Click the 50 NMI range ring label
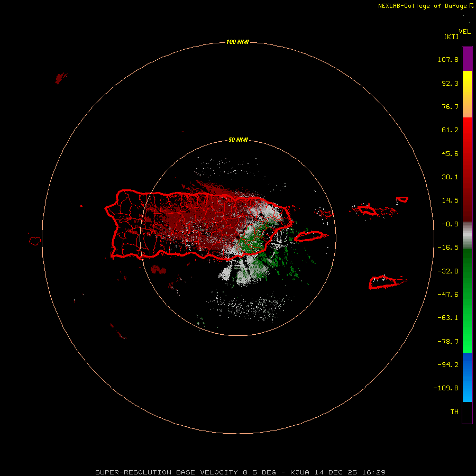This screenshot has width=476, height=476. tap(238, 140)
